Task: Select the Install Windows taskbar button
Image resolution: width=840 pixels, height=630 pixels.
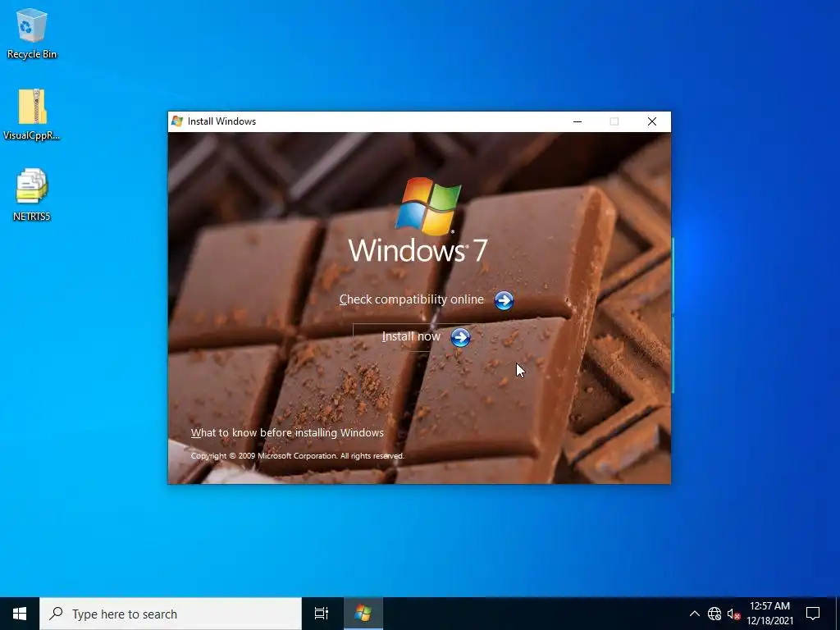Action: (363, 614)
